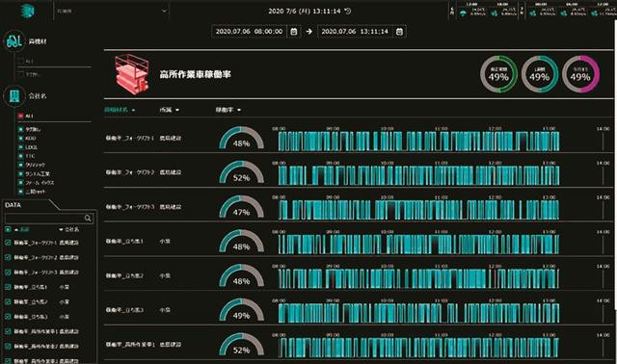
Task: Open the 稼働率 column sort dropdown
Action: point(239,110)
